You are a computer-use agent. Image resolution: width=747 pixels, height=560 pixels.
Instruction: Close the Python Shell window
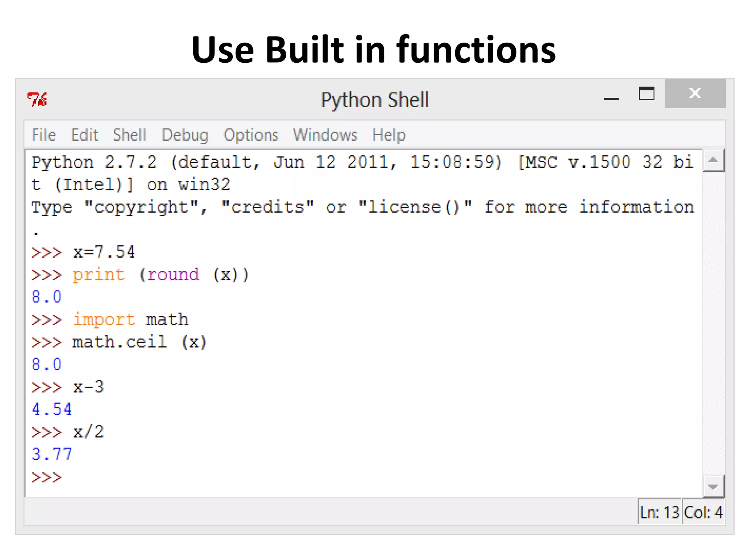695,93
